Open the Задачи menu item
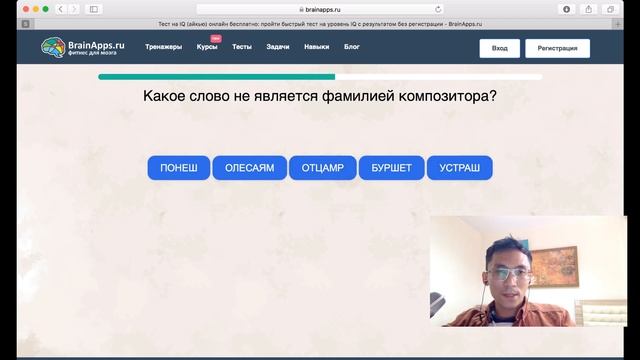Screen dimensions: 640x360 (278, 47)
